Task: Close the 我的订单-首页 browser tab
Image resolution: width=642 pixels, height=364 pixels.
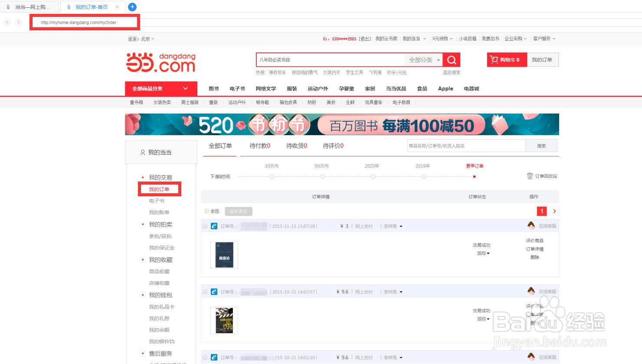Action: point(117,7)
